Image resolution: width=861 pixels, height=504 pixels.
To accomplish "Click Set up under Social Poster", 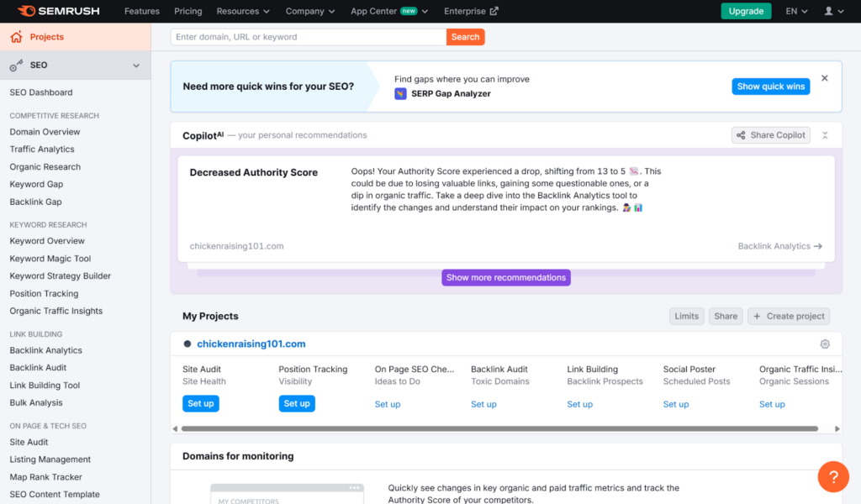I will tap(675, 404).
